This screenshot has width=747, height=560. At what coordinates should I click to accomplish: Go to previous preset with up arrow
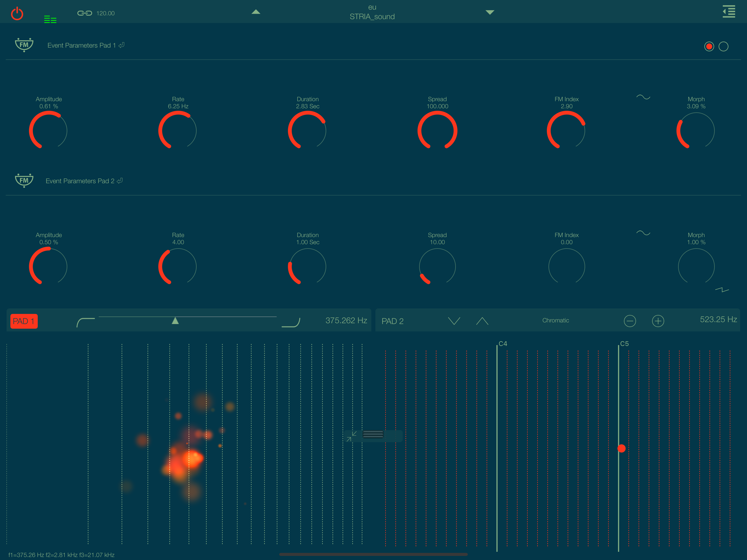pyautogui.click(x=256, y=12)
